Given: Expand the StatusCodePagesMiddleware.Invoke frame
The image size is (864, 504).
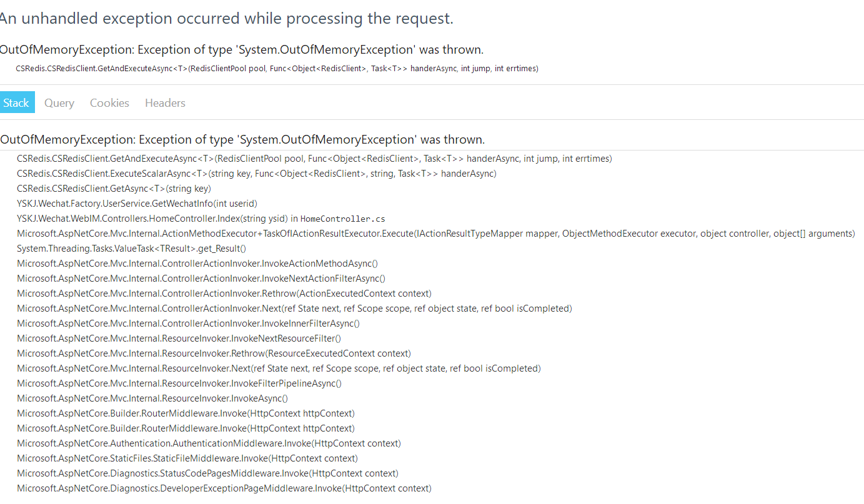Looking at the screenshot, I should (x=208, y=473).
